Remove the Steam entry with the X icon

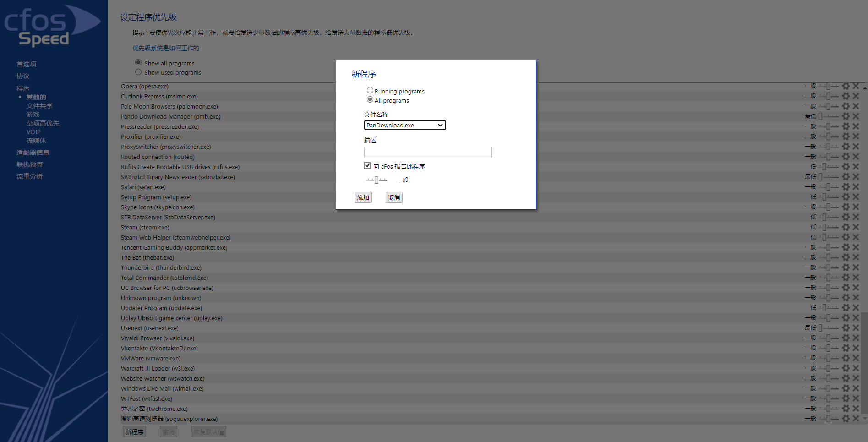tap(856, 227)
